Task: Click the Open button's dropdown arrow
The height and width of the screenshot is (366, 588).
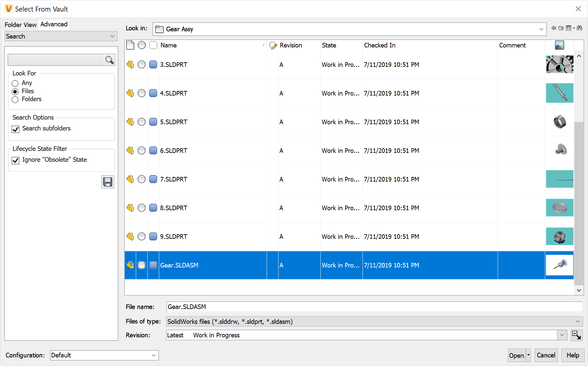Action: click(528, 355)
